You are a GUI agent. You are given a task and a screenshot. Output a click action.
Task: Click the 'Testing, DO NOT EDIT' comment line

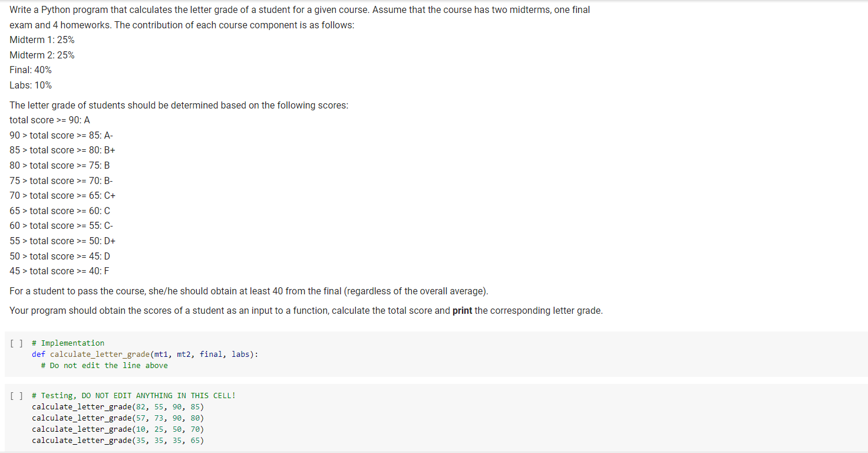(134, 396)
